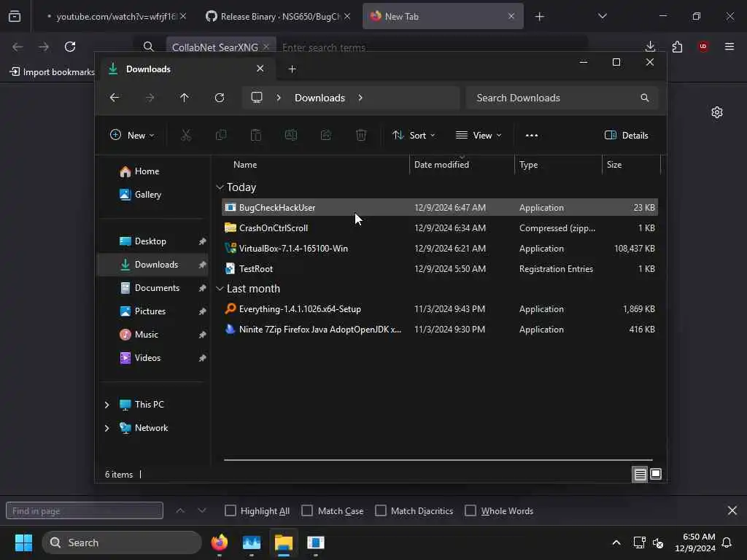The height and width of the screenshot is (560, 747).
Task: Add a new File Explorer tab
Action: coord(292,69)
